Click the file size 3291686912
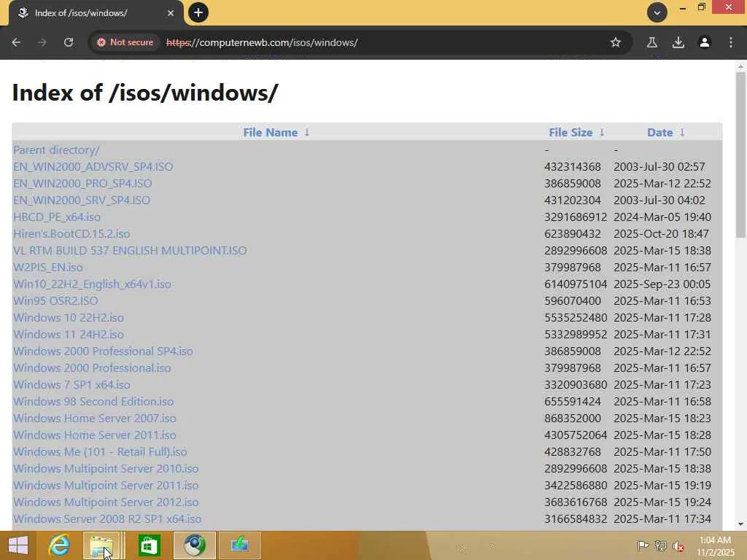 [x=576, y=217]
